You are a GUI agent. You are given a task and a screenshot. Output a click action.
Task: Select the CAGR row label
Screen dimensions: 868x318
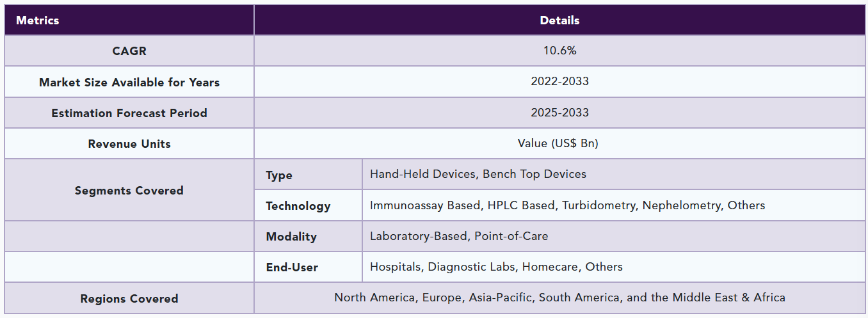tap(129, 51)
